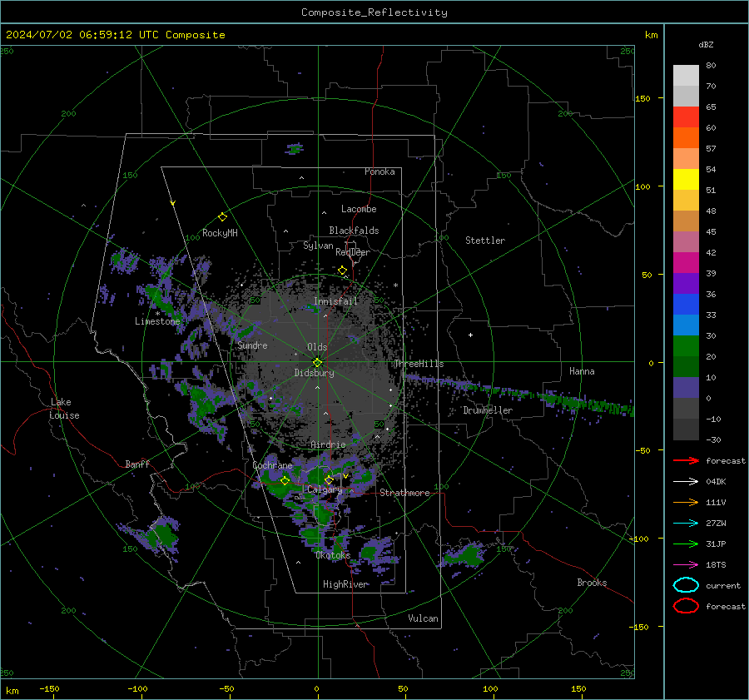
Task: Click asterisk marker above Limestone label
Action: click(x=157, y=314)
